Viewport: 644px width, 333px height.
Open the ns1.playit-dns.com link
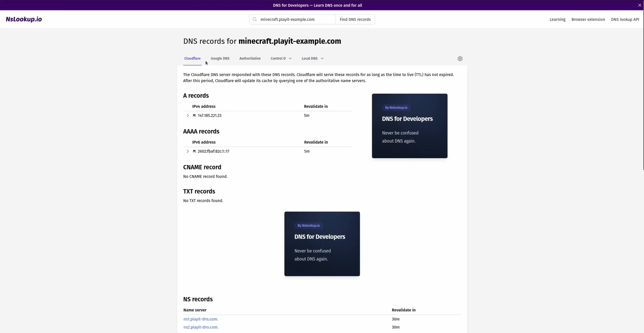pos(201,319)
